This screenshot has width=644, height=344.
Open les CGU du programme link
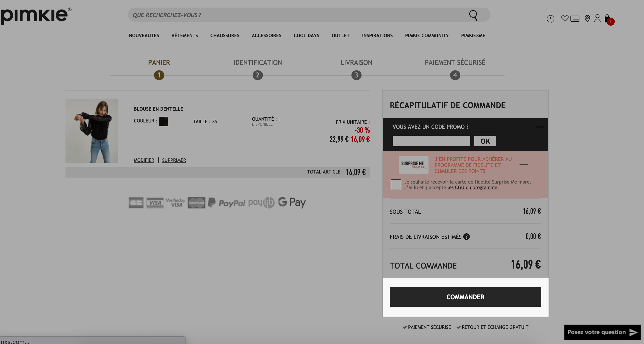[472, 188]
